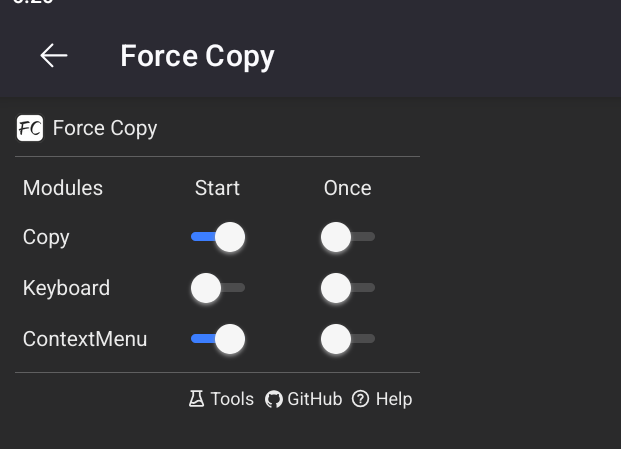Open the Tools link text
Image resolution: width=621 pixels, height=449 pixels.
[232, 399]
